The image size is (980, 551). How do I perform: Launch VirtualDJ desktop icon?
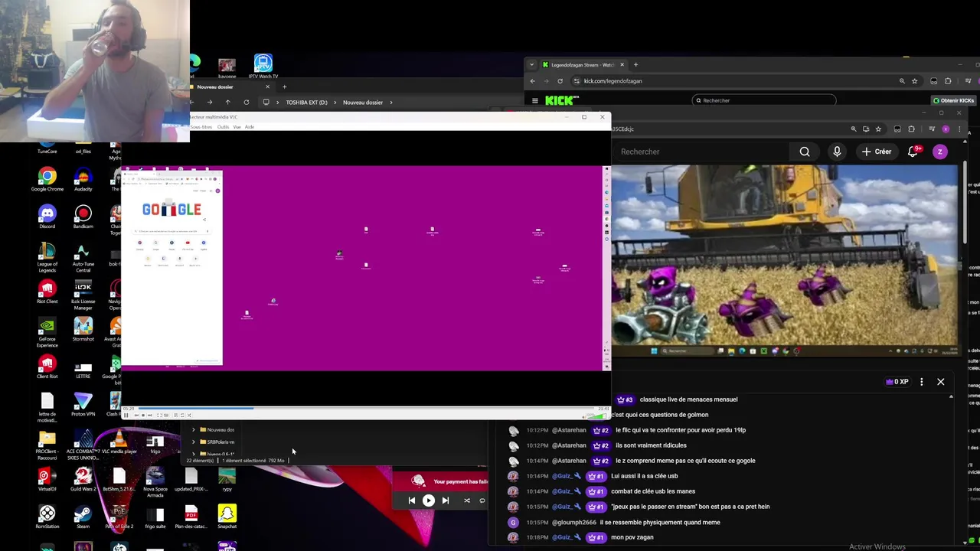click(47, 480)
